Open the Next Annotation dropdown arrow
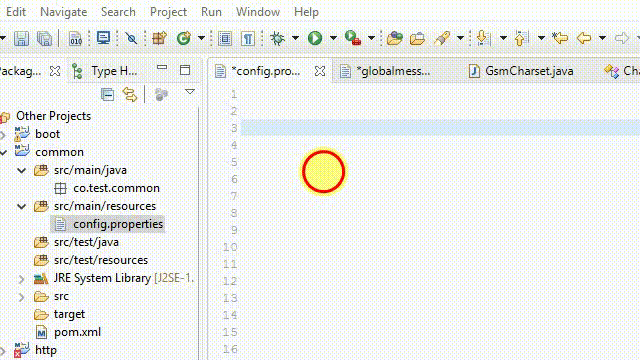Image resolution: width=640 pixels, height=360 pixels. pos(503,38)
